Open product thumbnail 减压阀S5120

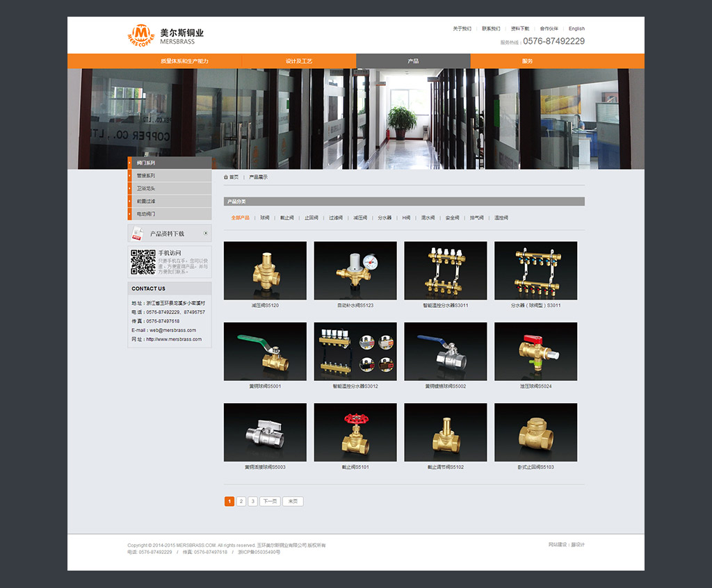click(265, 270)
